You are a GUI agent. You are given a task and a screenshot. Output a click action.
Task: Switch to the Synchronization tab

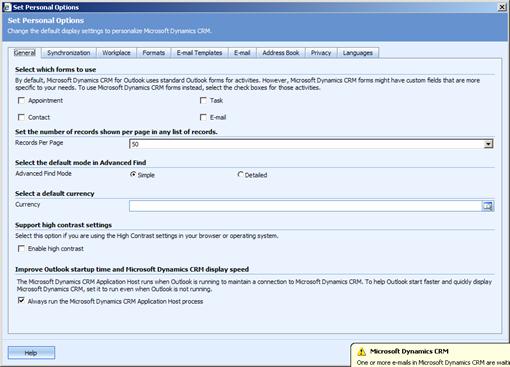pyautogui.click(x=69, y=53)
